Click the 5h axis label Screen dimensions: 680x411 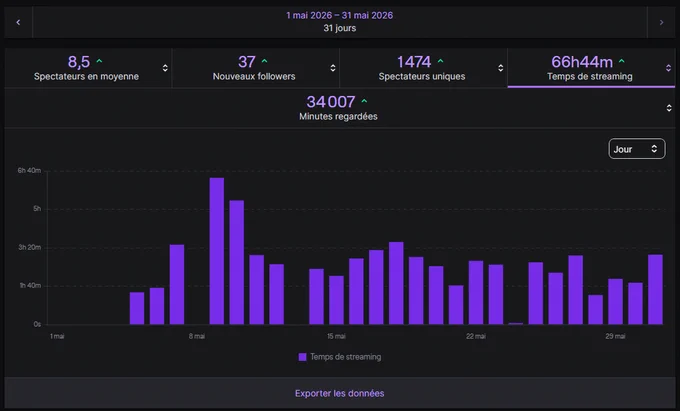point(37,209)
